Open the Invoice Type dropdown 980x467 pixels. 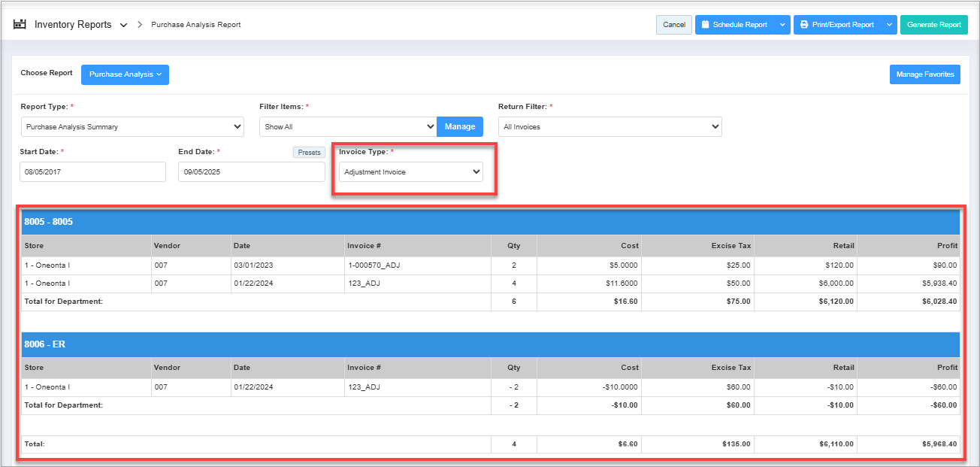click(410, 172)
